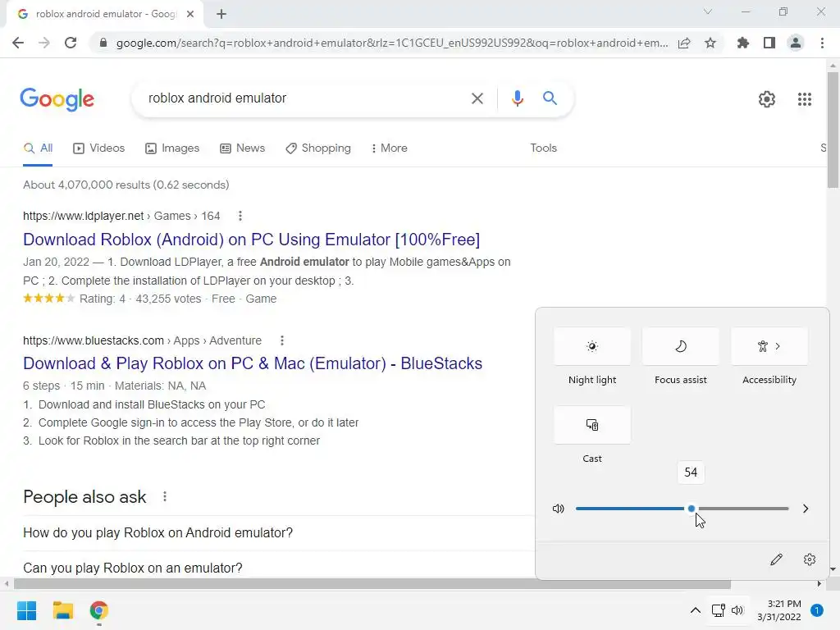
Task: Reload the current page
Action: (71, 43)
